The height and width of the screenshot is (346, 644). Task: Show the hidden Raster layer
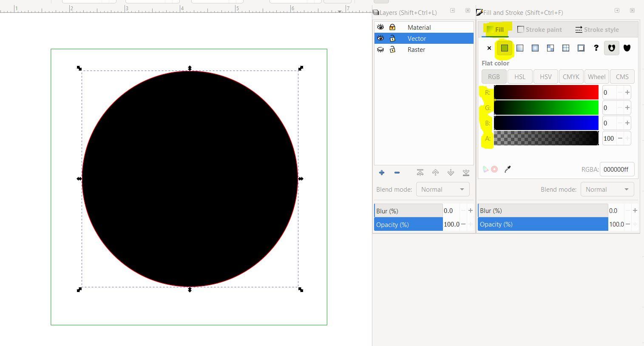point(380,50)
